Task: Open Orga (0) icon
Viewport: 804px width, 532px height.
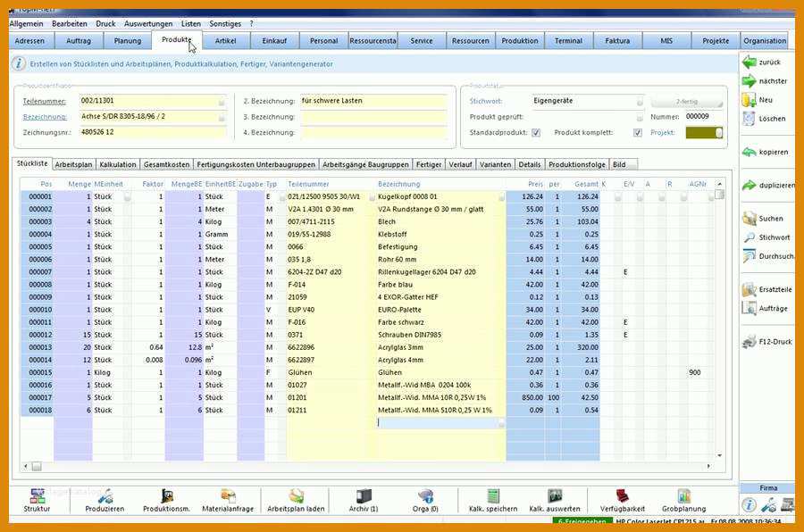Action: point(425,496)
